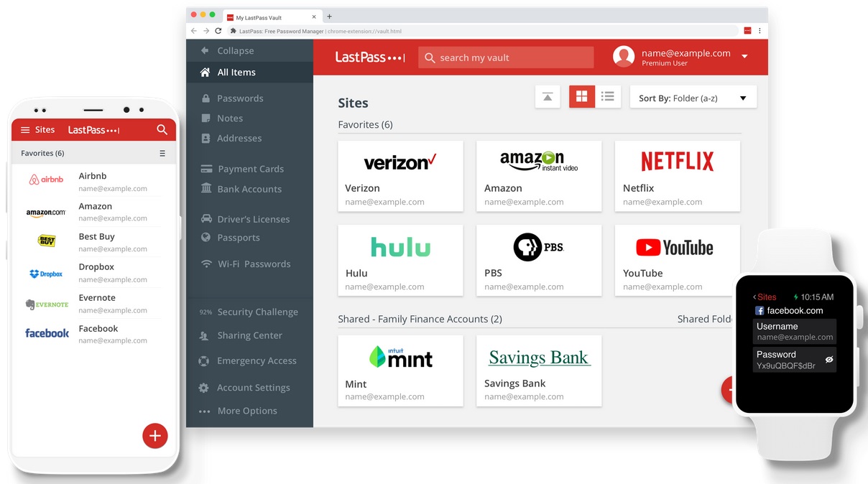Click the search my vault field
The height and width of the screenshot is (484, 868).
click(x=506, y=57)
